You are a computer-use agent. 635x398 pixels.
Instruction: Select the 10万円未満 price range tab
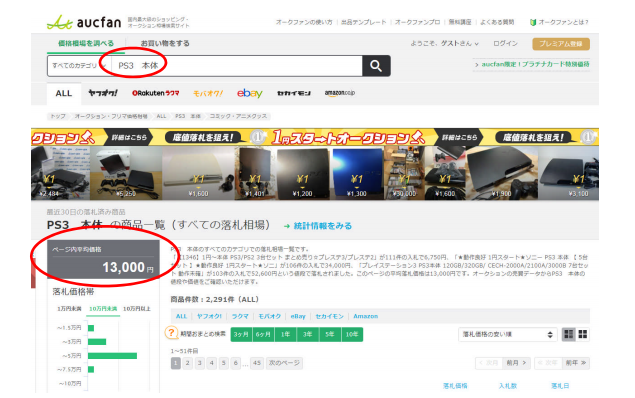coord(103,309)
